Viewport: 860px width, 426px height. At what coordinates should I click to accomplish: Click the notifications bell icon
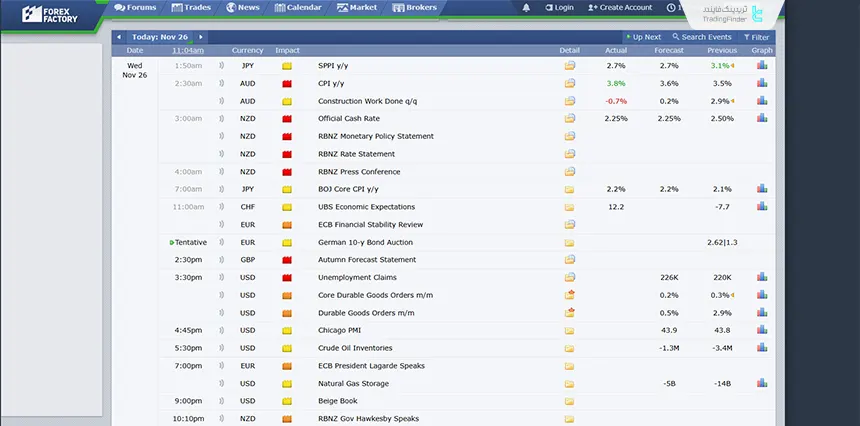coord(527,8)
